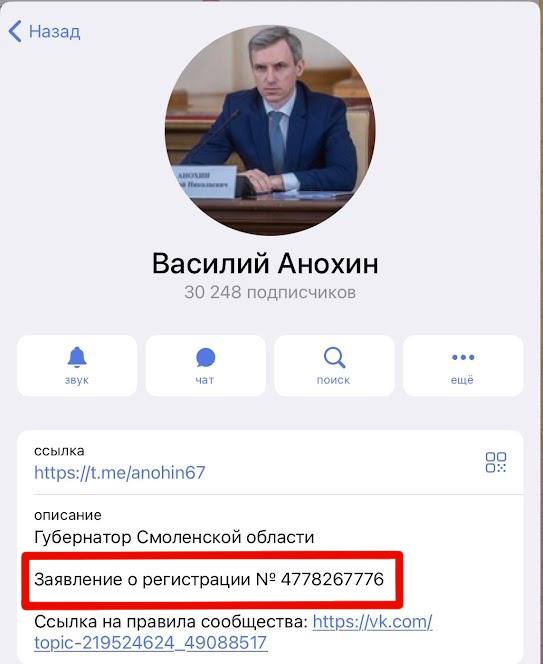Viewport: 543px width, 664px height.
Task: Click the поиск button label
Action: pyautogui.click(x=334, y=380)
